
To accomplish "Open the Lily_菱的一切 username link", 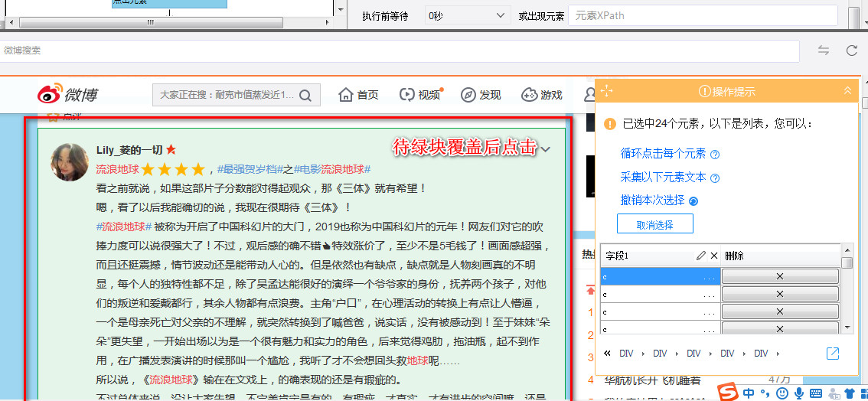I will click(x=129, y=149).
